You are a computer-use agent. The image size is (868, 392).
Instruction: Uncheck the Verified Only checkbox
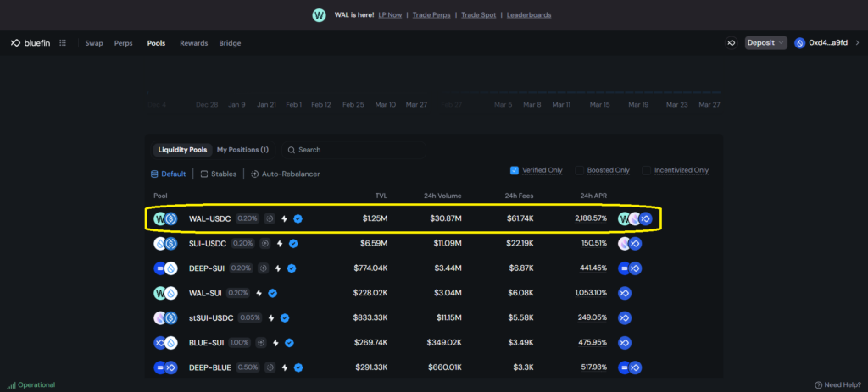[x=515, y=170]
